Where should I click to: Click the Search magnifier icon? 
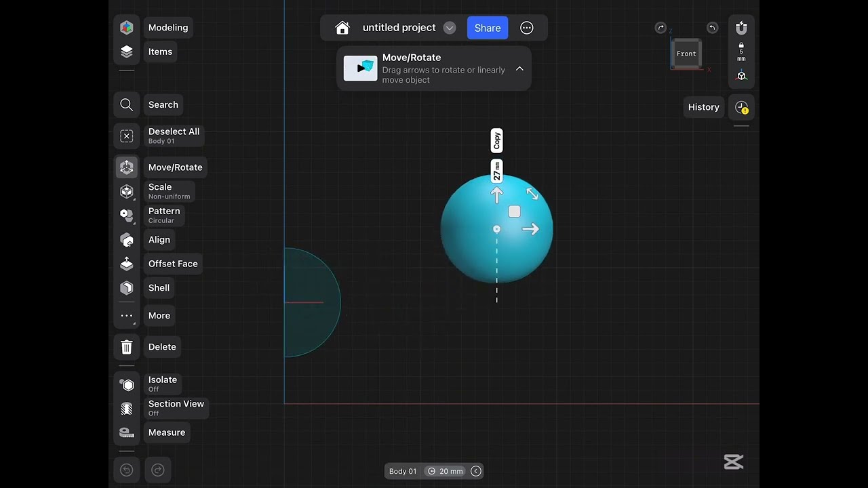[x=126, y=104]
